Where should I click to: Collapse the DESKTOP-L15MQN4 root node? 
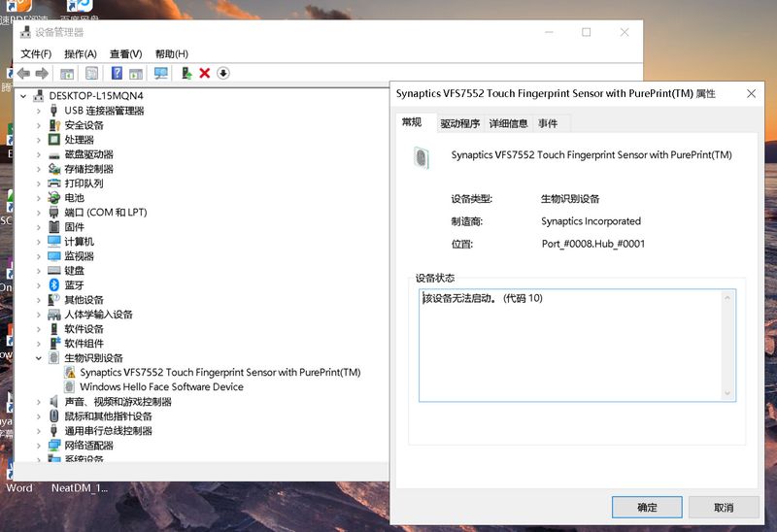click(23, 95)
